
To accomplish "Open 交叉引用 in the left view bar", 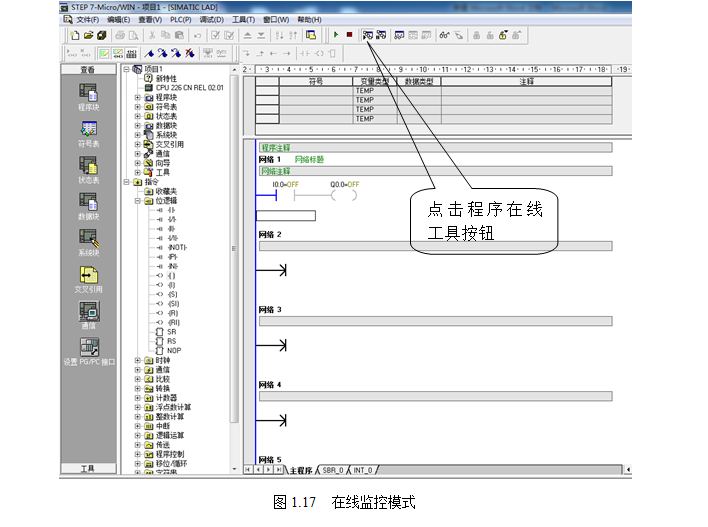I will [x=88, y=280].
